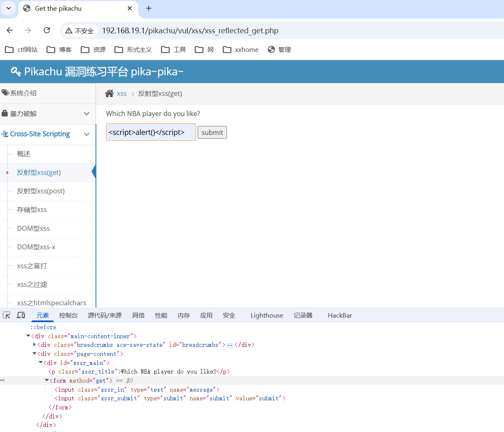Screen dimensions: 504x432
Task: Open the ctf网站 bookmark folder
Action: 21,49
